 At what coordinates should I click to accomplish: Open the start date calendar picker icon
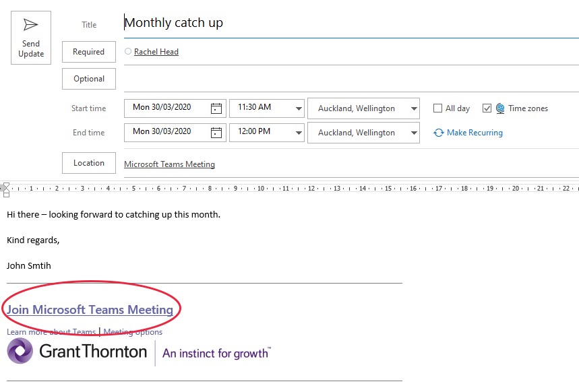(216, 108)
